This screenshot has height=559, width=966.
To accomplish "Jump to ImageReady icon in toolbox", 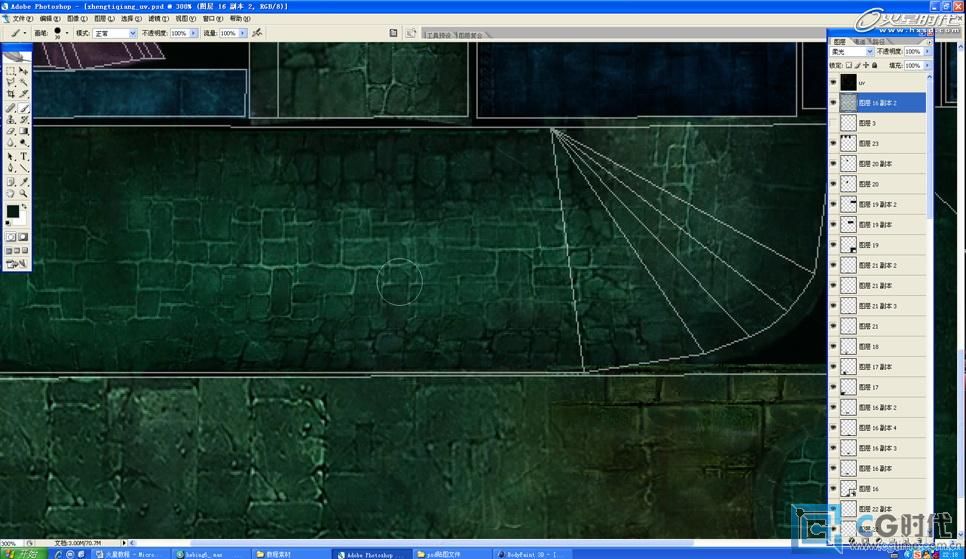I will (17, 264).
